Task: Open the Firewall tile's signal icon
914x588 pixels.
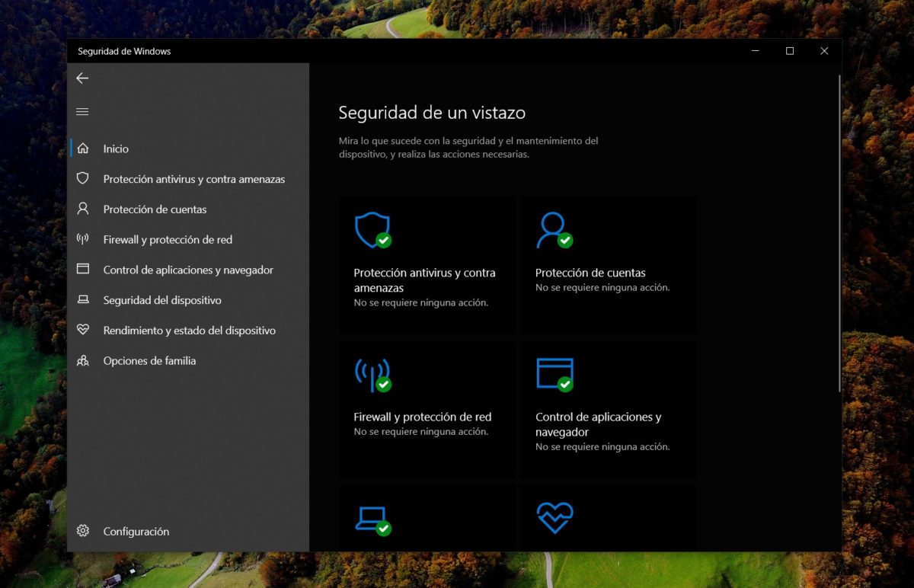Action: click(372, 374)
